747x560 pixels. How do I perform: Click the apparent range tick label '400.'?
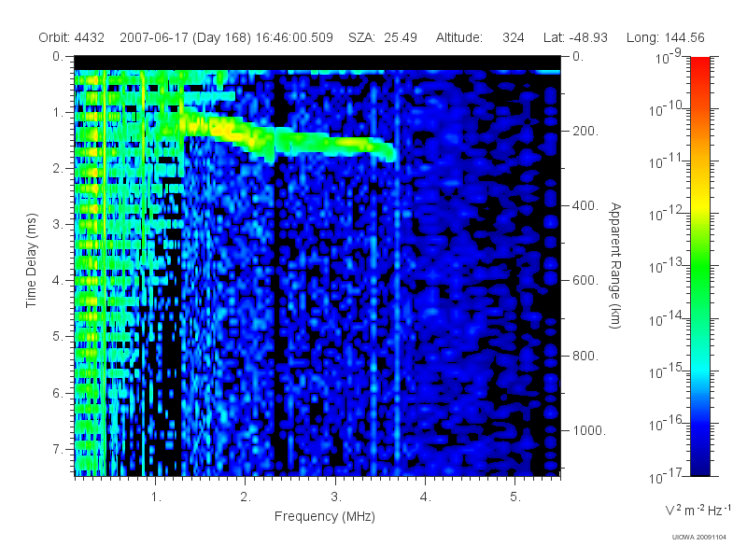(x=585, y=205)
